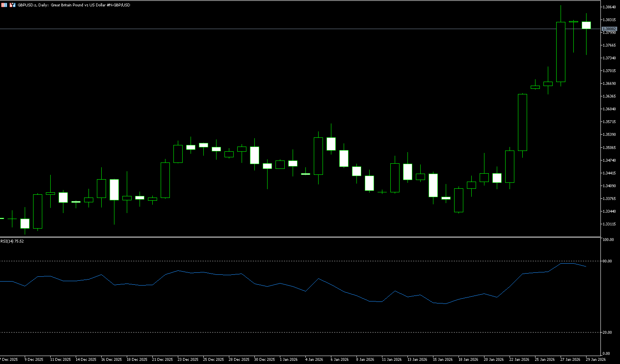Click the 9 Dec 2025 date label

coord(33,359)
